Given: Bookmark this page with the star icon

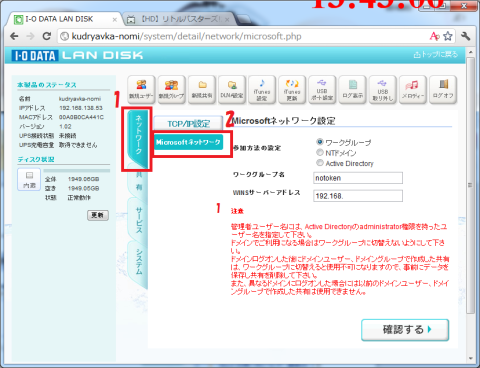Looking at the screenshot, I should tap(447, 36).
